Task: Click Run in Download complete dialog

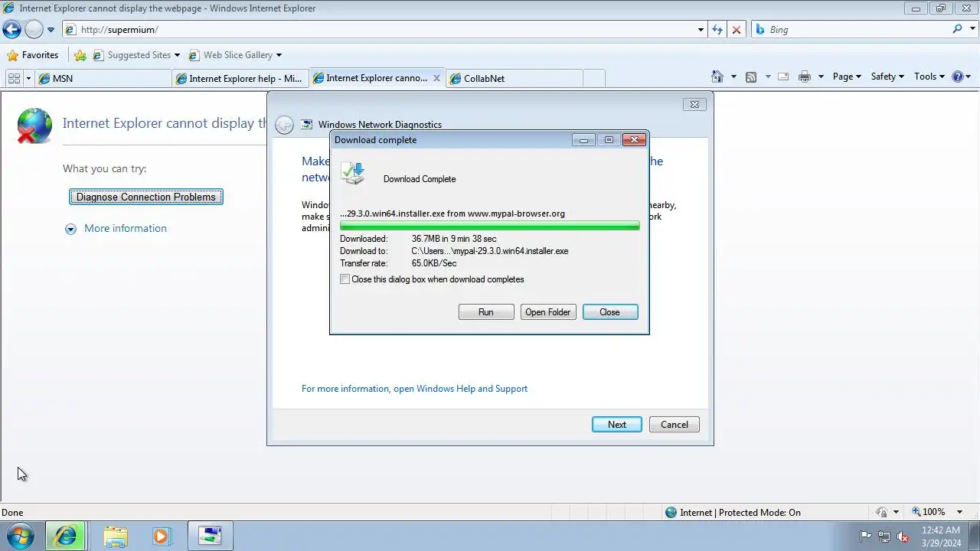Action: point(486,312)
